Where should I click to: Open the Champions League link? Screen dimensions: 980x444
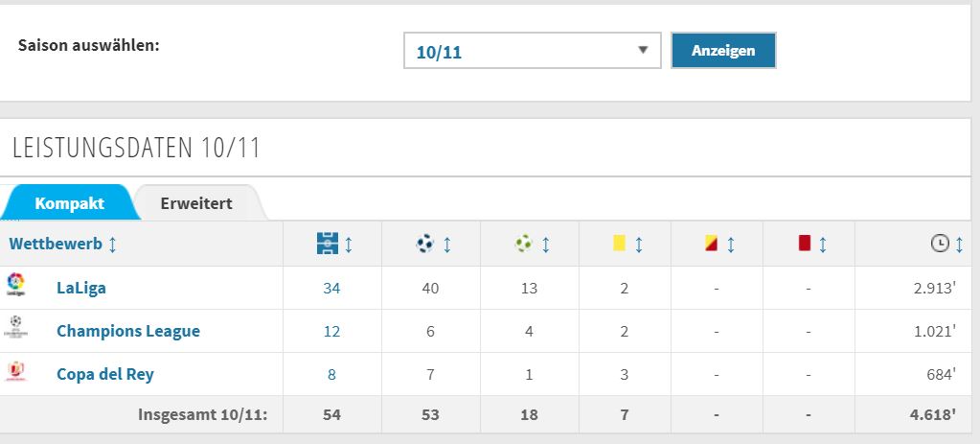[128, 332]
